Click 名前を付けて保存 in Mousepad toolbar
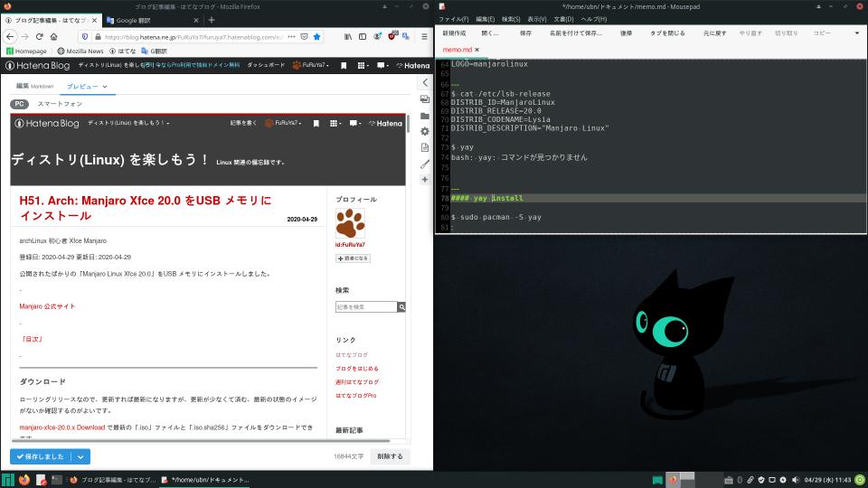 click(x=576, y=33)
